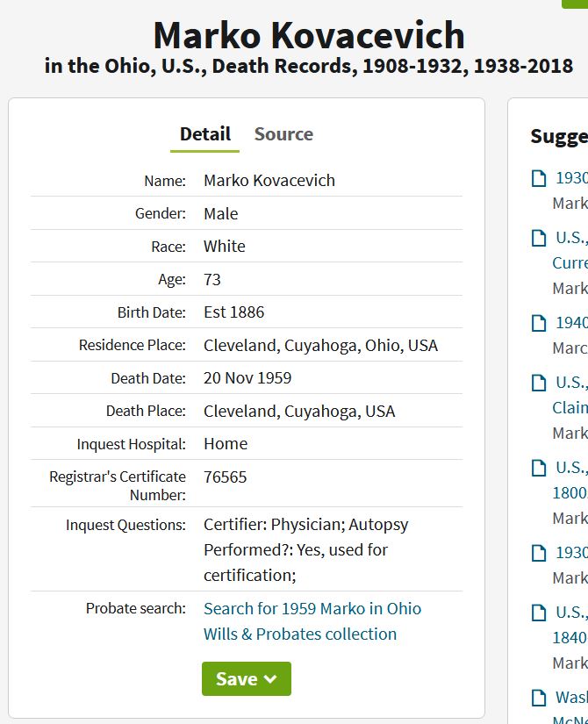Click document icon beside the "U.S., Clain" record

pyautogui.click(x=540, y=383)
